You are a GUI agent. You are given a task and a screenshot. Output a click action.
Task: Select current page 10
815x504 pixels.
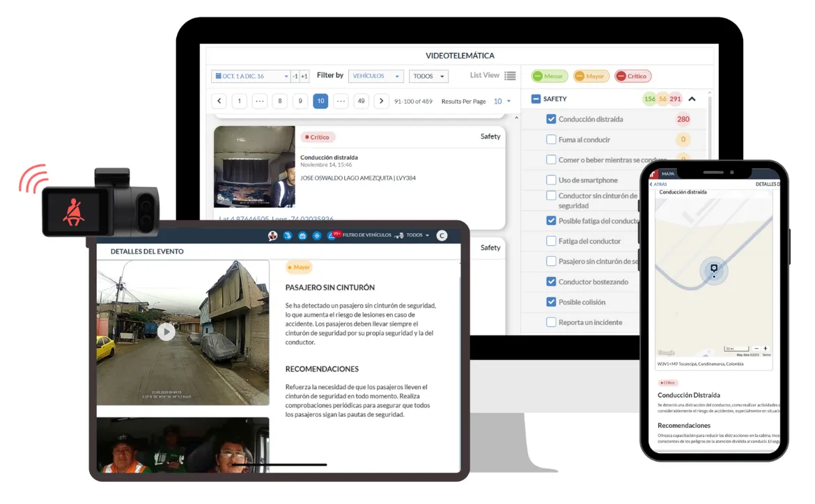(x=320, y=101)
